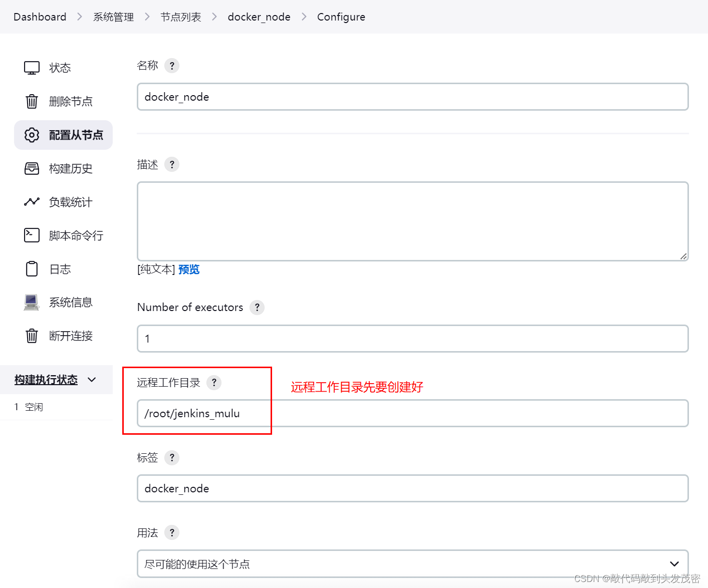Click the chevron after 系统管理 breadcrumb

click(x=147, y=17)
